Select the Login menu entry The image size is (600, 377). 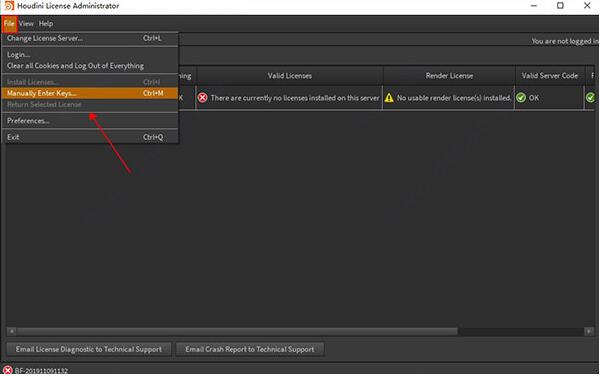[90, 55]
